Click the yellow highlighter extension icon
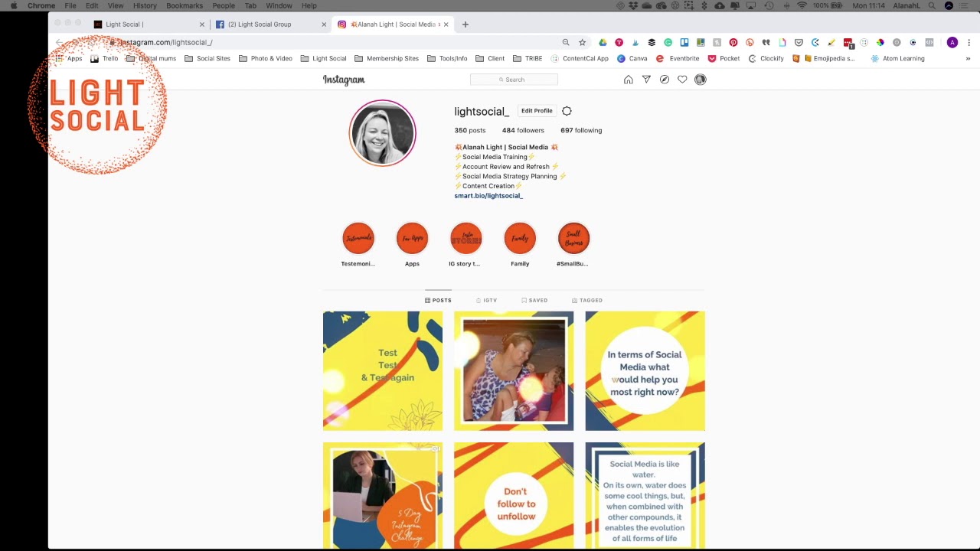980x551 pixels. coord(831,43)
